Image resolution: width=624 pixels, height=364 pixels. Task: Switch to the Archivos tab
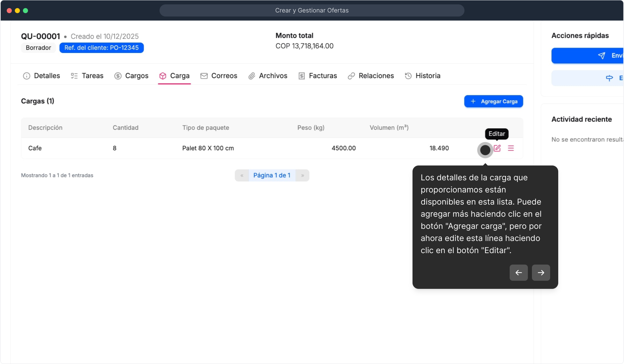click(268, 76)
